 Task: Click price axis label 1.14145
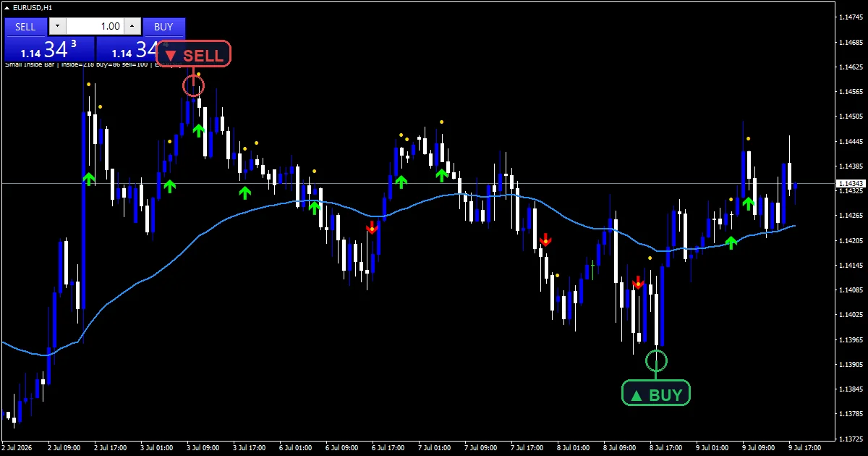853,265
